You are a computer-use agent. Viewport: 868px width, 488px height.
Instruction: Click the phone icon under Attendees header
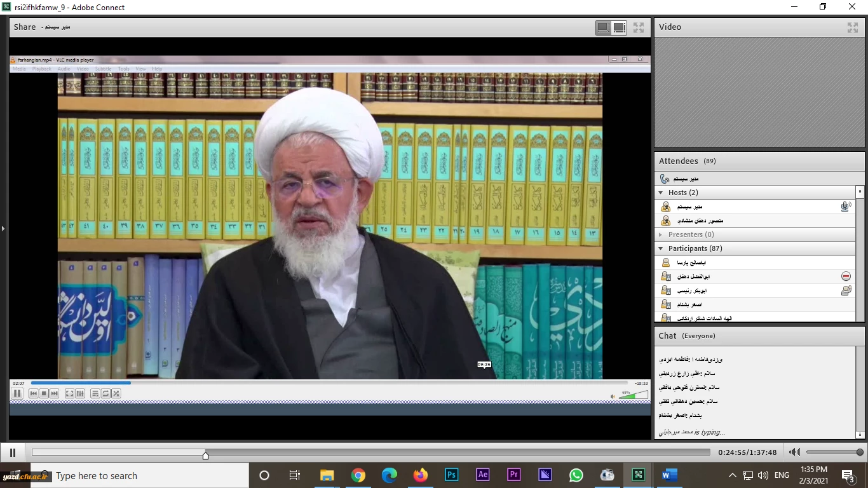tap(665, 179)
